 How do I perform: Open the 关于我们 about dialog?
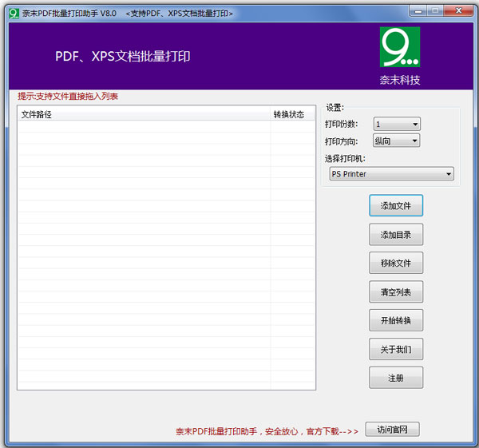click(x=396, y=349)
